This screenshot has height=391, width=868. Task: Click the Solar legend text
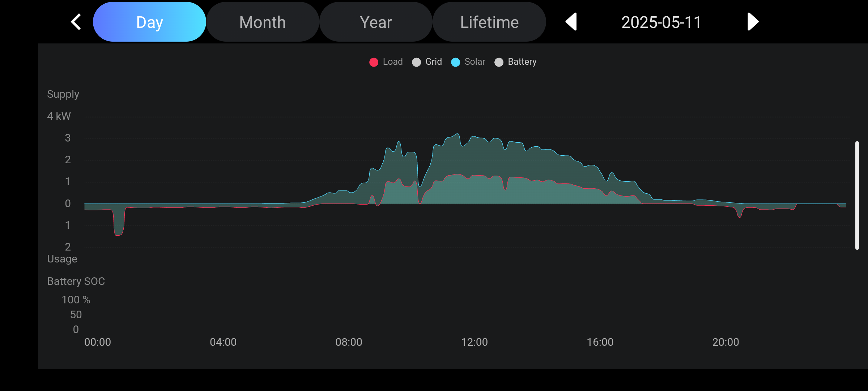[475, 62]
